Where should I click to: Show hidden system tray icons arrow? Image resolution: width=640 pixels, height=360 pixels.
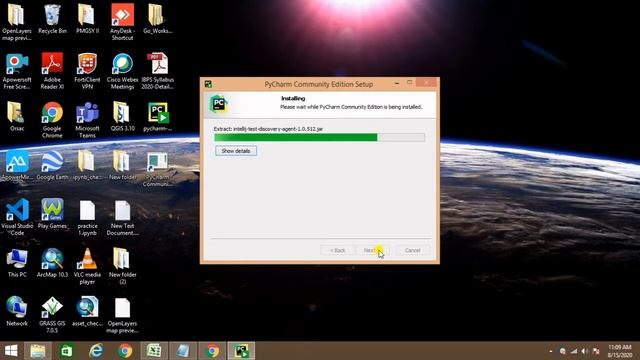551,351
